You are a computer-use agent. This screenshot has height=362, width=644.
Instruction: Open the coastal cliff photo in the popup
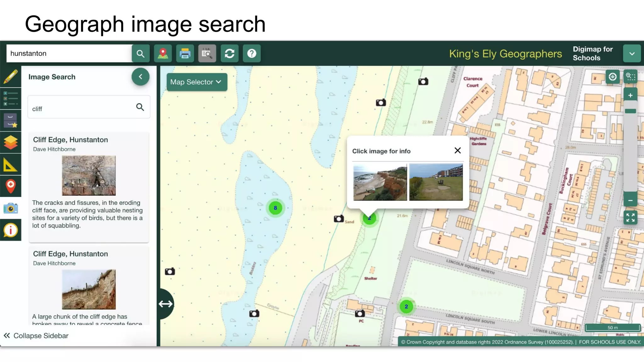380,182
